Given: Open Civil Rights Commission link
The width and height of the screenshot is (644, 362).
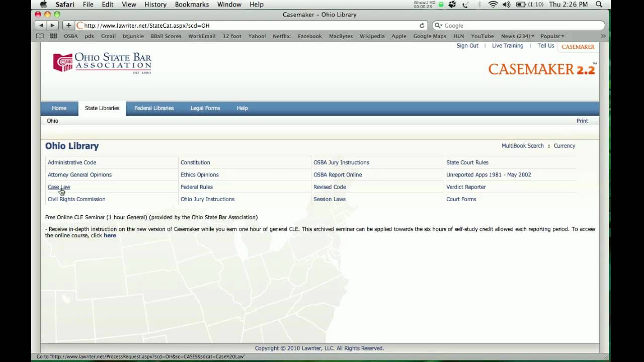Looking at the screenshot, I should coord(76,199).
